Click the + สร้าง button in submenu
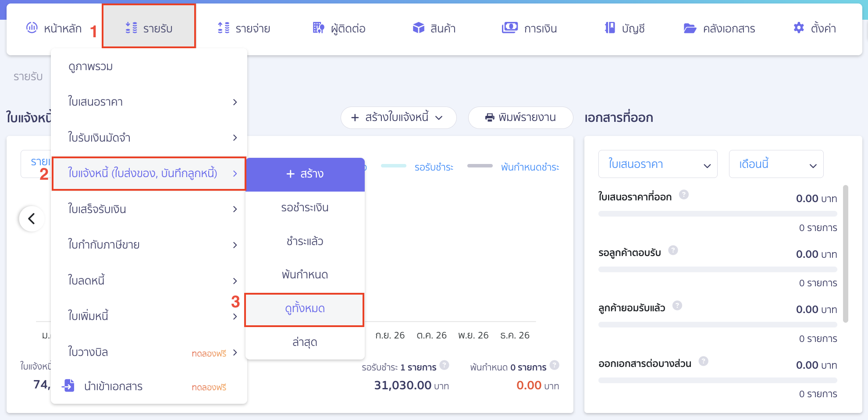868x420 pixels. pos(305,174)
